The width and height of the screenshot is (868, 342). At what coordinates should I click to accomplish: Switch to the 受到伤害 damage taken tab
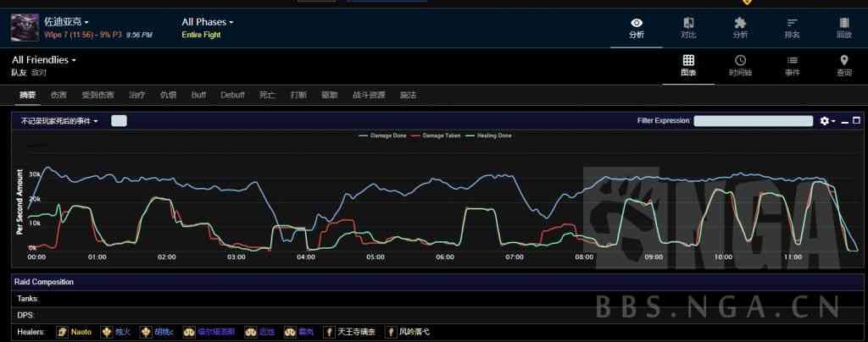tap(97, 95)
